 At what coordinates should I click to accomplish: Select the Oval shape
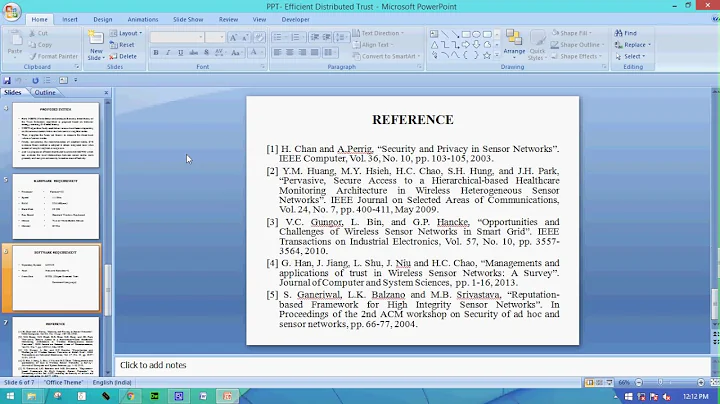[x=476, y=34]
